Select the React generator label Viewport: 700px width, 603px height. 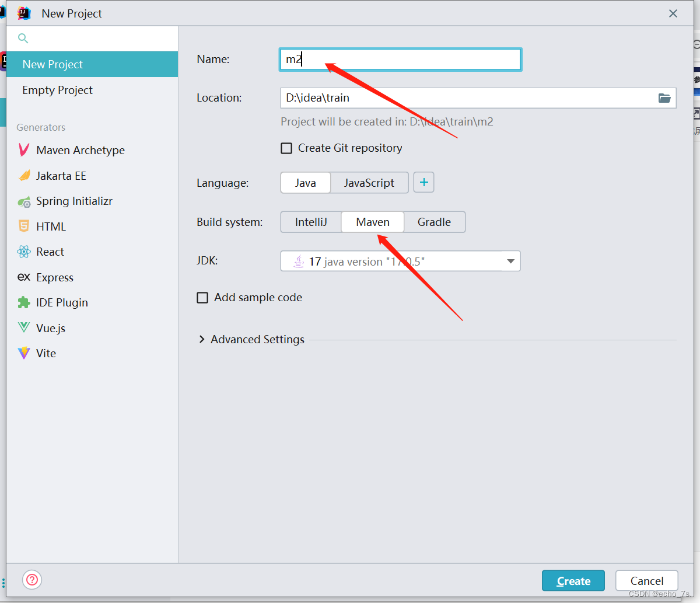50,252
